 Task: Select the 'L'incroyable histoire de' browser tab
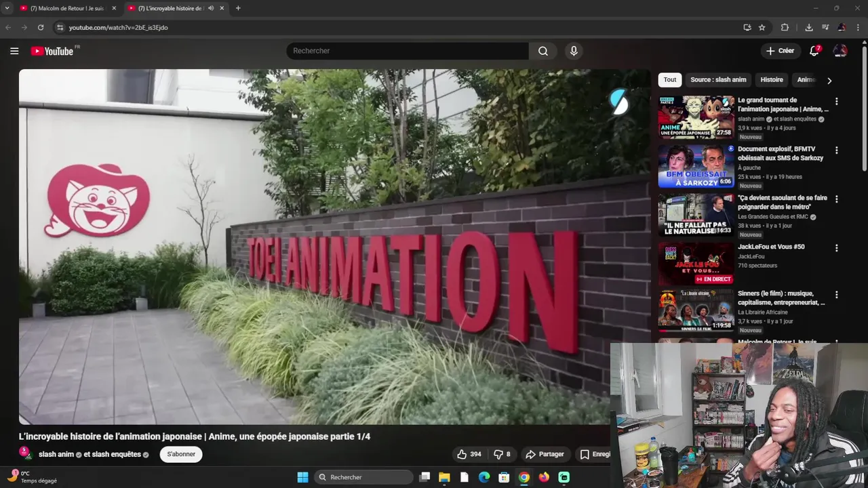[170, 8]
